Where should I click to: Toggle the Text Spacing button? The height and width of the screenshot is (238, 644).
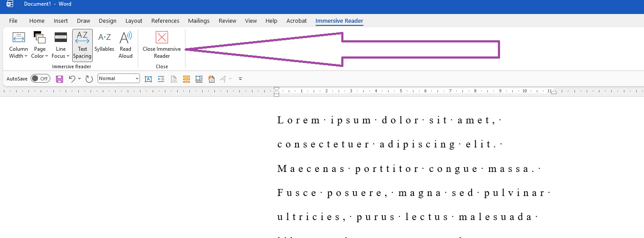coord(82,45)
